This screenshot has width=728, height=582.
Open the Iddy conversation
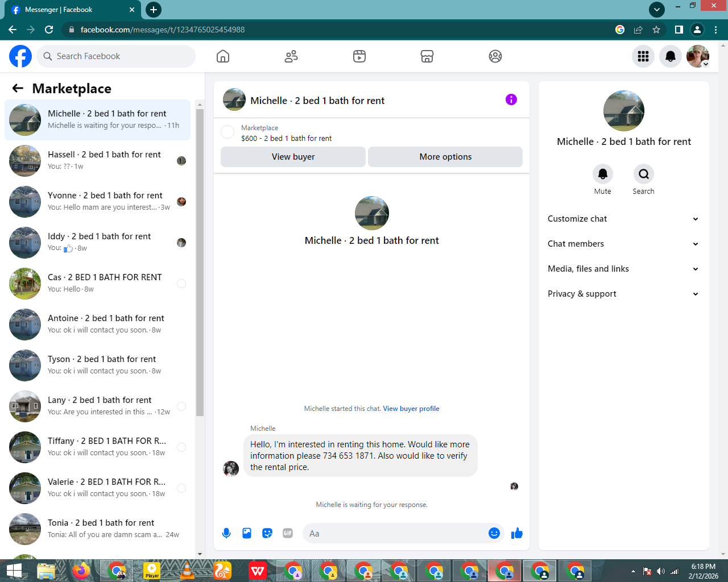tap(97, 242)
